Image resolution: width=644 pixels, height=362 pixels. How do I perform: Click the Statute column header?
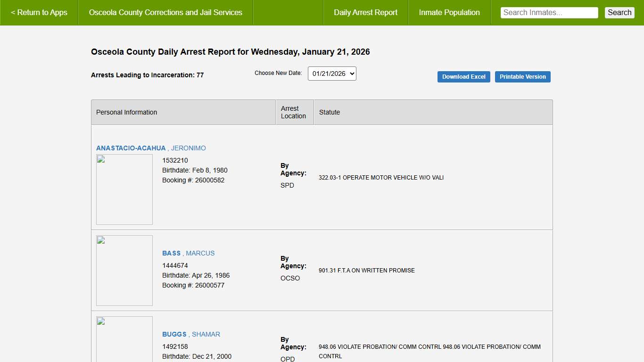click(329, 112)
